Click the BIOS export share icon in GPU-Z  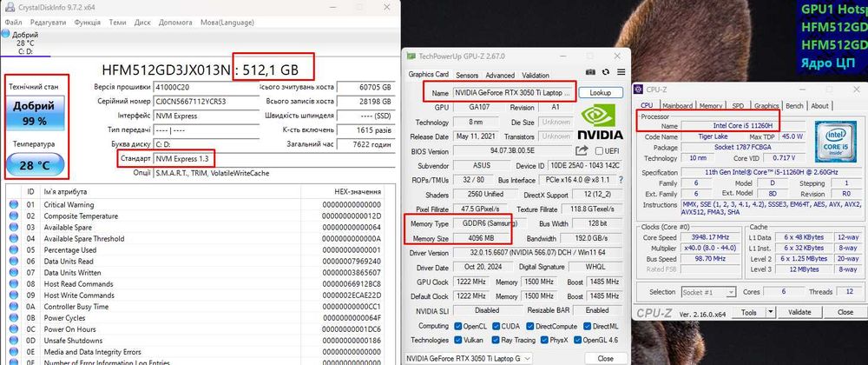(x=582, y=150)
